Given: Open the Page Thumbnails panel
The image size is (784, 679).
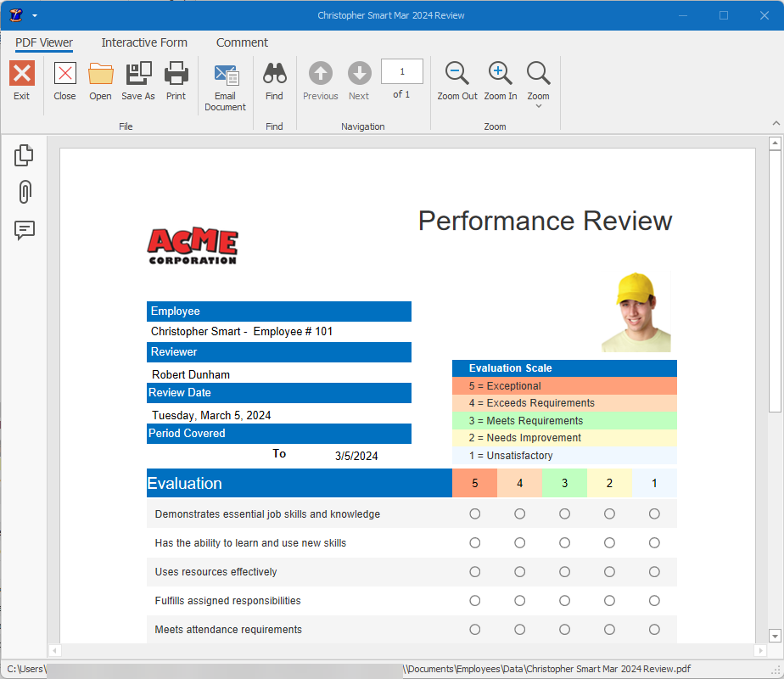Looking at the screenshot, I should pos(23,154).
